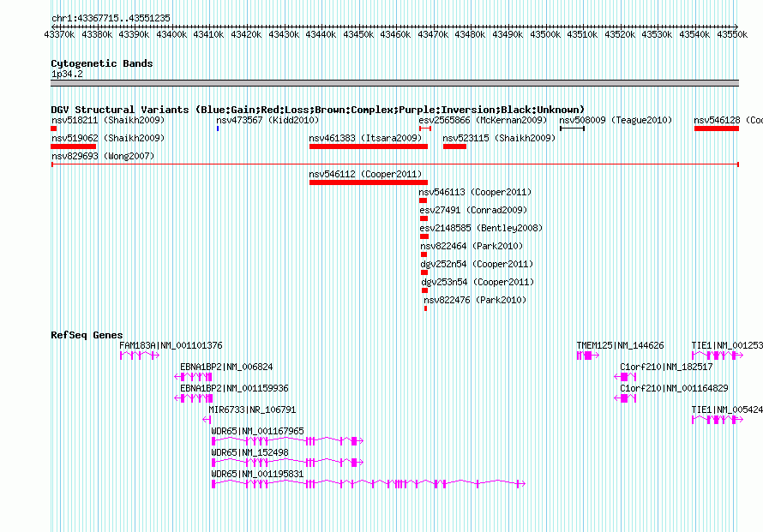Screen dimensions: 763x532
Task: Click the DGV Structural Variants track title
Action: 317,110
